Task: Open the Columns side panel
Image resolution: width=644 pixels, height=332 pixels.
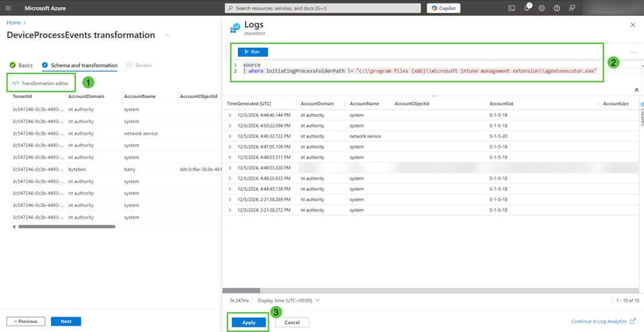Action: [641, 114]
